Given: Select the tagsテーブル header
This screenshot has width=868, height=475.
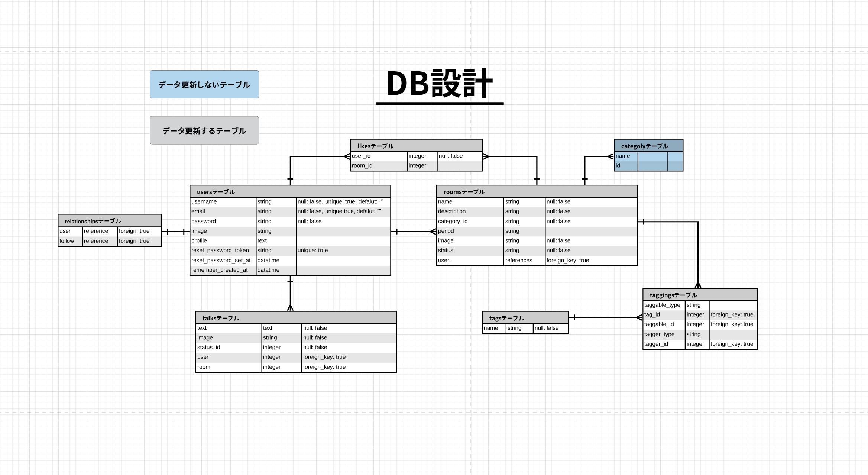Looking at the screenshot, I should coord(525,318).
